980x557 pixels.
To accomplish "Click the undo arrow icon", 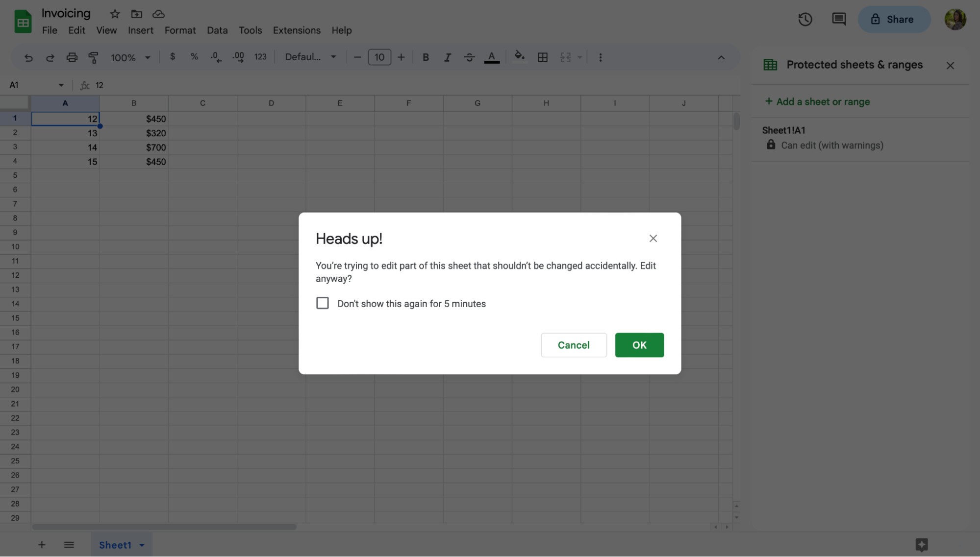I will click(x=28, y=57).
